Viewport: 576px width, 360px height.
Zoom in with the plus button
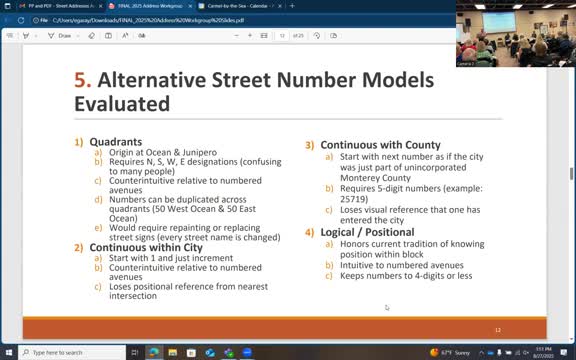click(x=250, y=36)
